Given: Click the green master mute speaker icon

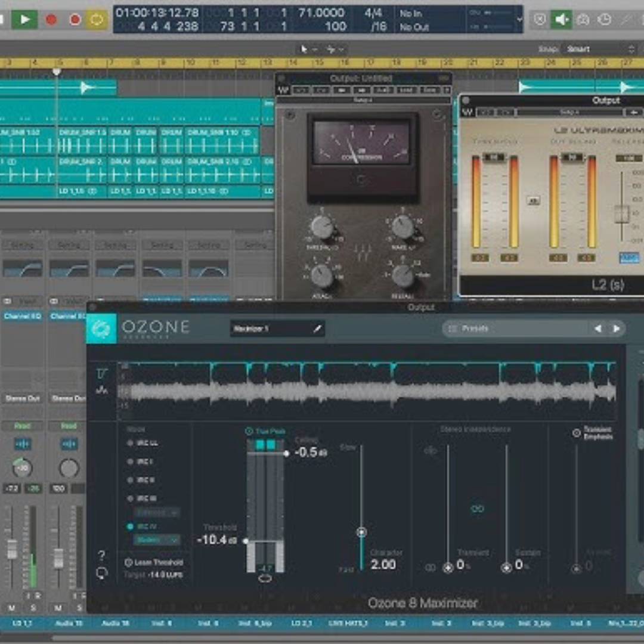Looking at the screenshot, I should pyautogui.click(x=561, y=19).
